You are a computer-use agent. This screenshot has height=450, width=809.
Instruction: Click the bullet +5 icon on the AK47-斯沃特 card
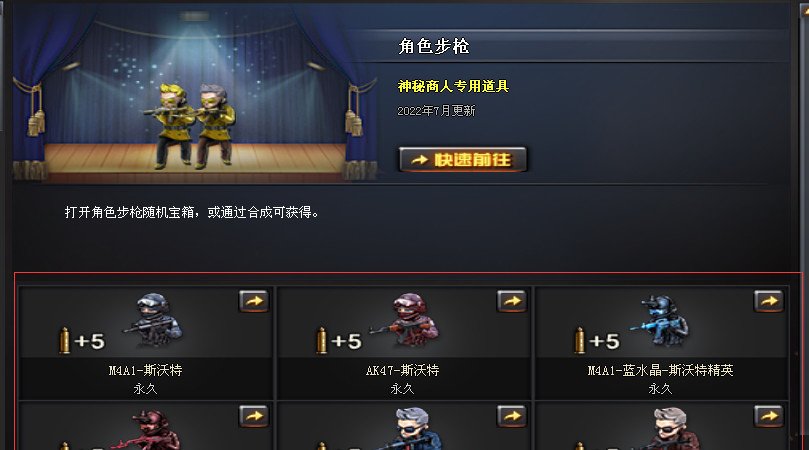(x=339, y=341)
